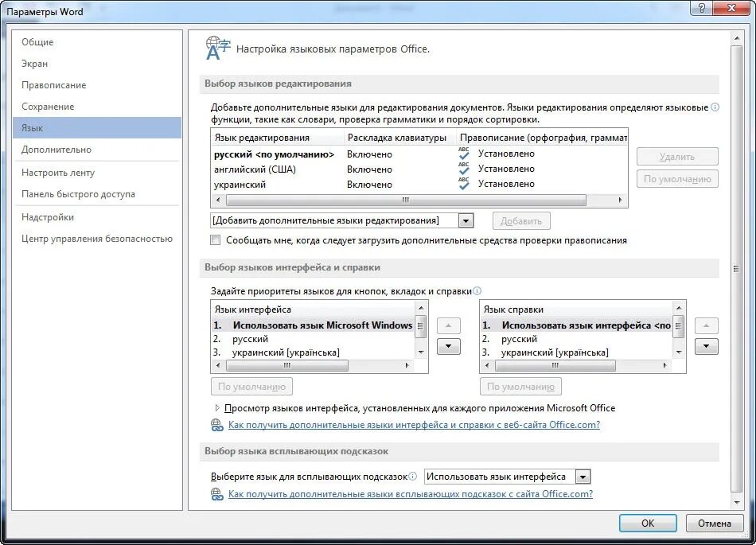The height and width of the screenshot is (545, 756).
Task: Open Центр управления безопасностью category
Action: click(97, 239)
